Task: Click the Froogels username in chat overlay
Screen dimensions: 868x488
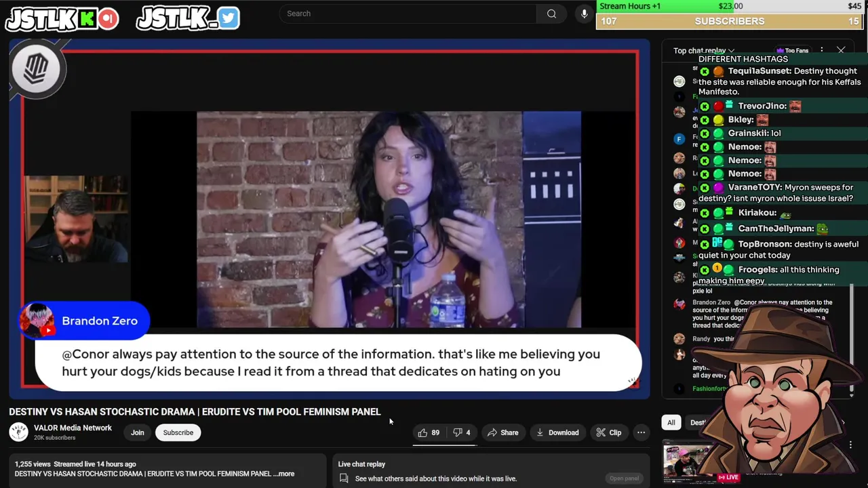Action: 755,270
